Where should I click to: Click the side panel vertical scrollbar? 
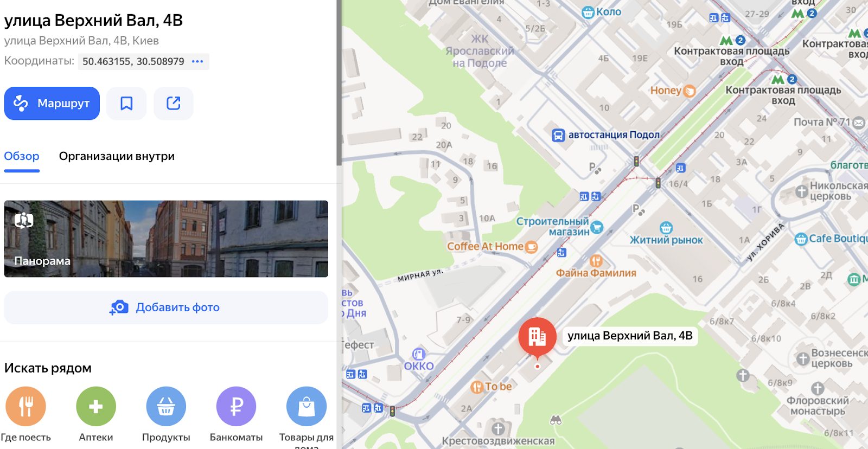339,81
